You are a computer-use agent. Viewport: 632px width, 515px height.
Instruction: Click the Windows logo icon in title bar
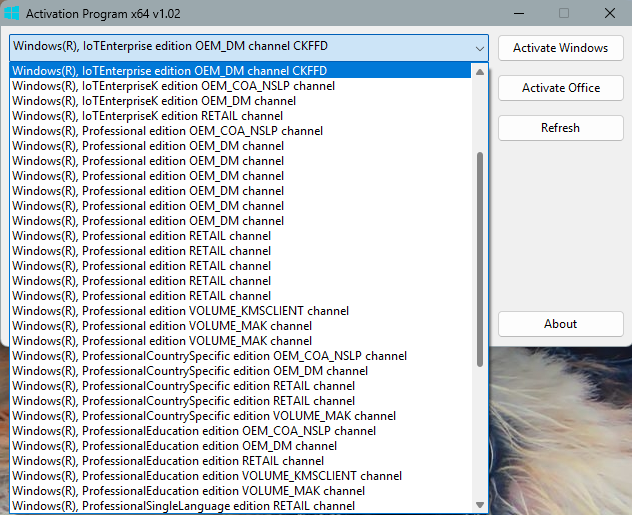coord(11,13)
